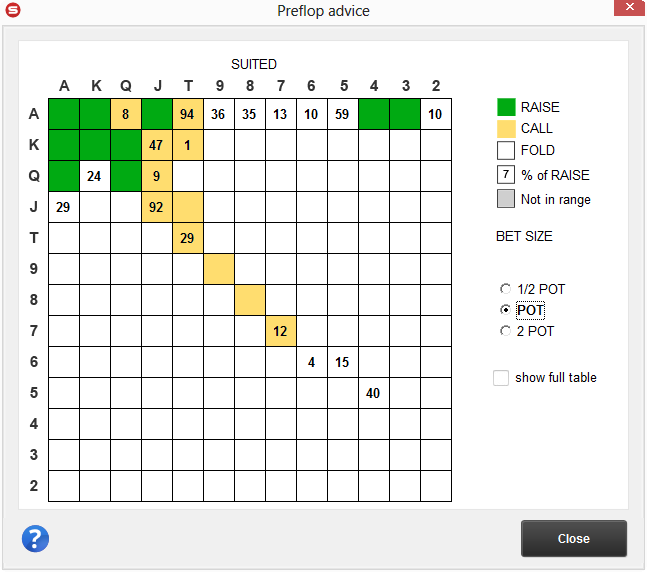Image resolution: width=647 pixels, height=572 pixels.
Task: Select the POT bet size option
Action: click(x=505, y=310)
